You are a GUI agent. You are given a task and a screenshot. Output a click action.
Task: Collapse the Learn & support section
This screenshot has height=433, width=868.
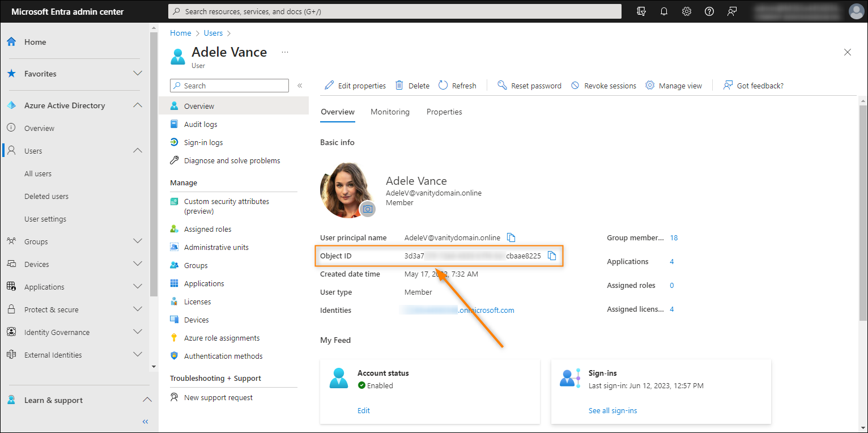pyautogui.click(x=147, y=400)
